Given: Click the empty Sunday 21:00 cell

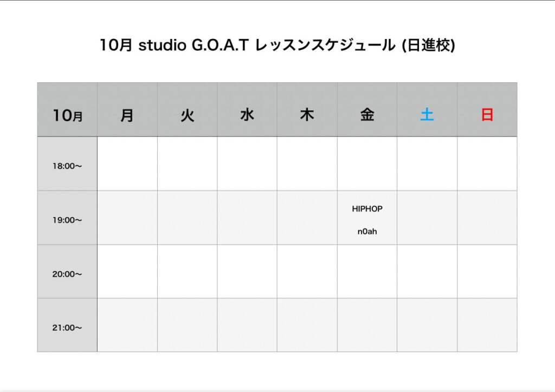Looking at the screenshot, I should 487,325.
